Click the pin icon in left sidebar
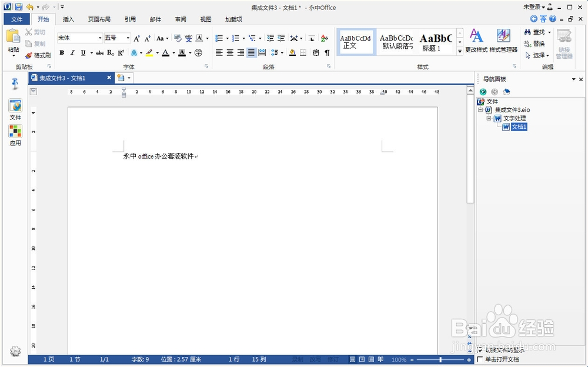The height and width of the screenshot is (367, 588). pos(15,84)
